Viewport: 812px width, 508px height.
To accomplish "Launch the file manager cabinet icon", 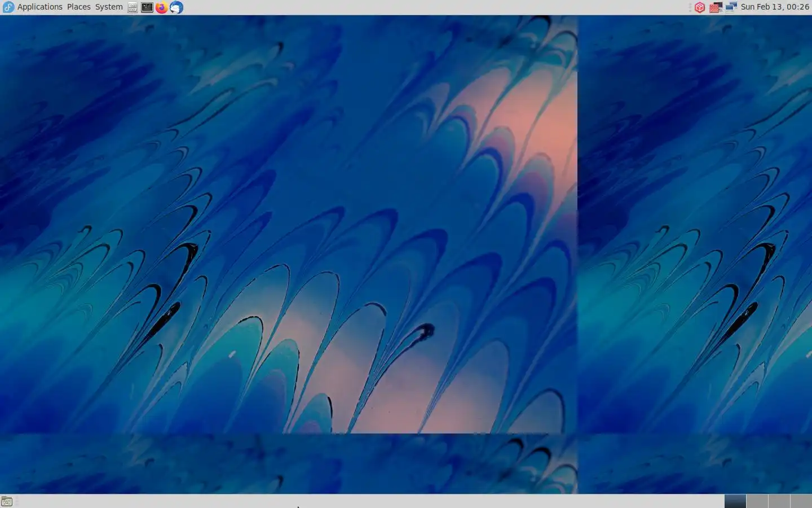I will [133, 7].
